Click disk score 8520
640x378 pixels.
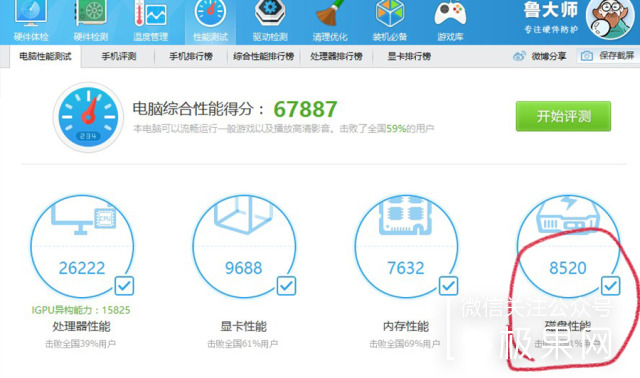[x=568, y=268]
